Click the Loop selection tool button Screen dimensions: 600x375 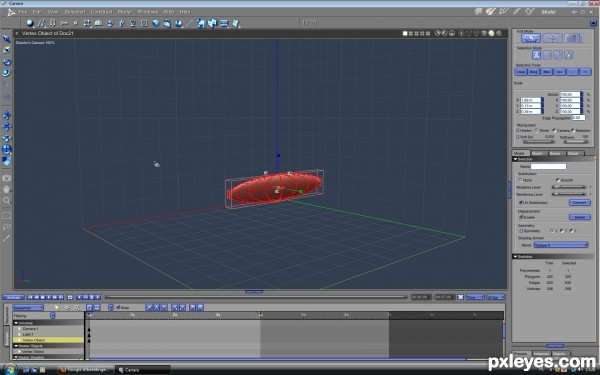tap(521, 72)
